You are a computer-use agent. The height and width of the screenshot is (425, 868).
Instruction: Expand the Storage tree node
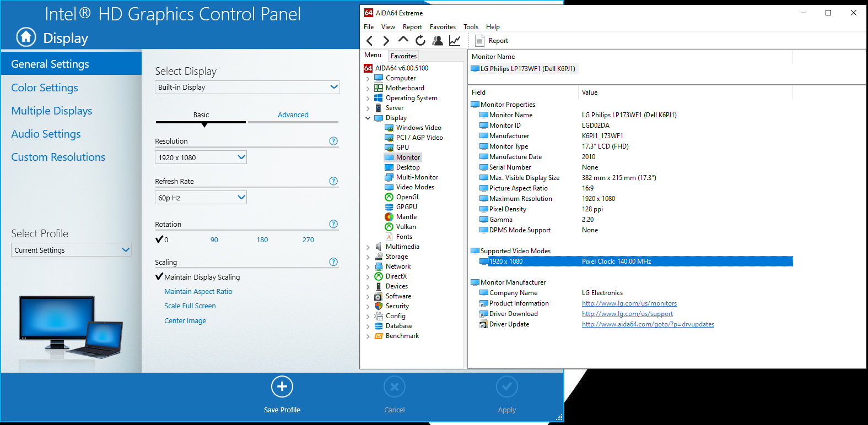click(x=368, y=257)
